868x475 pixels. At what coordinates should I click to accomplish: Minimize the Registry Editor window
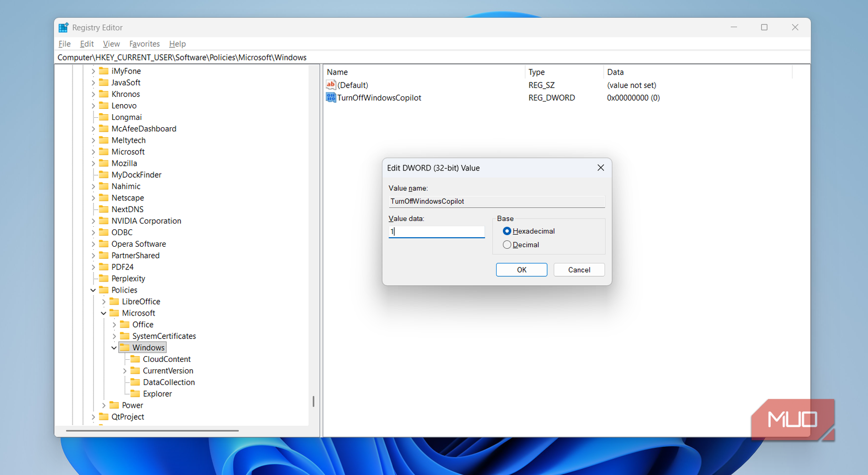734,27
